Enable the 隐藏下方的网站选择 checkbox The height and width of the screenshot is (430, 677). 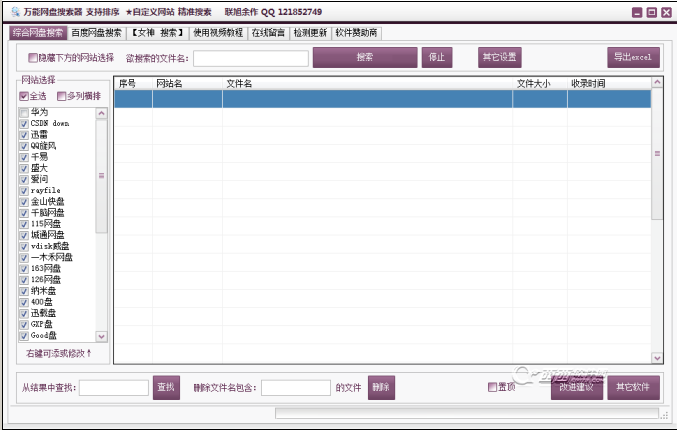click(33, 58)
